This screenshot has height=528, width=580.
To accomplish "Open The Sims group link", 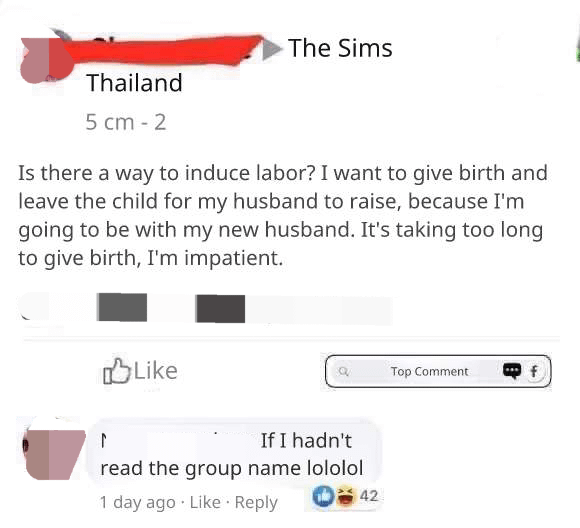I will [340, 48].
